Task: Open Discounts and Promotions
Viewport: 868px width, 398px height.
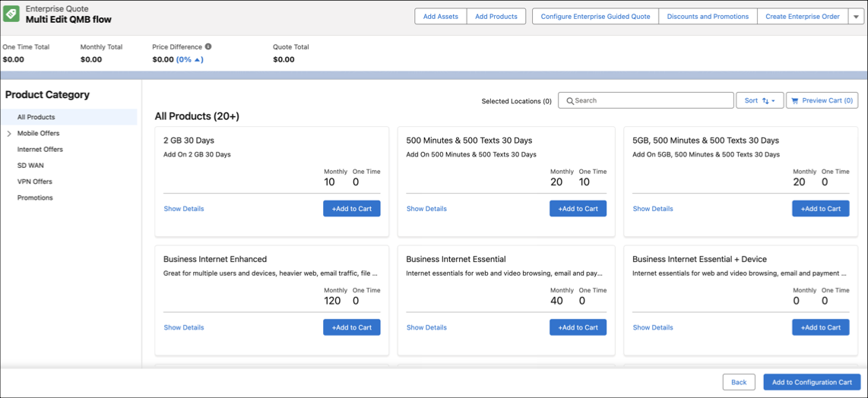Action: click(x=708, y=17)
